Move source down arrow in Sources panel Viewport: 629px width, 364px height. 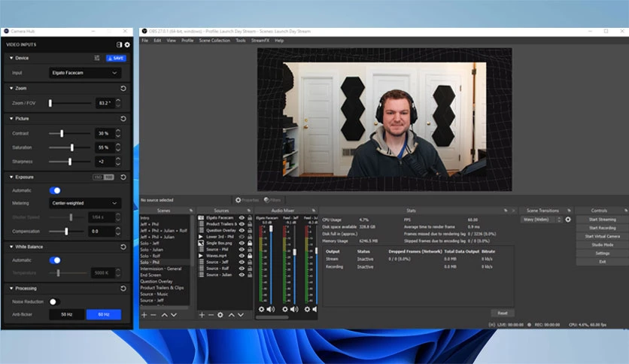pos(241,315)
